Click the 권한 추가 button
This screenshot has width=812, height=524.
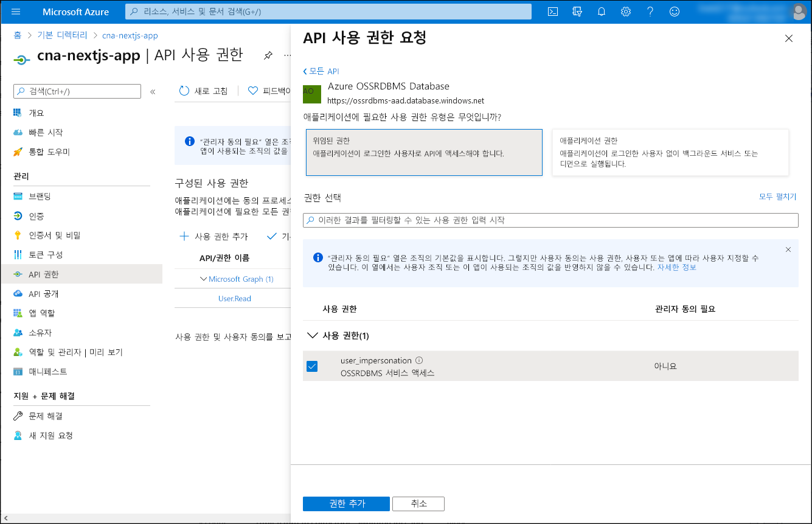point(346,504)
